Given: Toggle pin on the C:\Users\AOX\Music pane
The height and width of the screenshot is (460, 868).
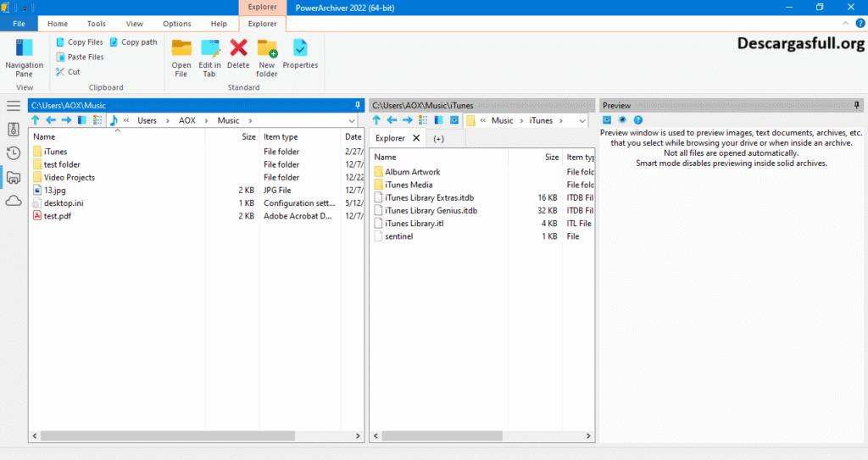Looking at the screenshot, I should (358, 106).
